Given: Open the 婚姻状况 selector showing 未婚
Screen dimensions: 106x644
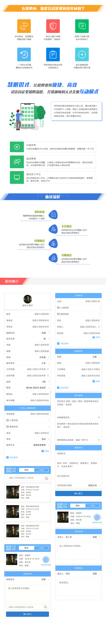Looking at the screenshot, I should coord(45,333).
